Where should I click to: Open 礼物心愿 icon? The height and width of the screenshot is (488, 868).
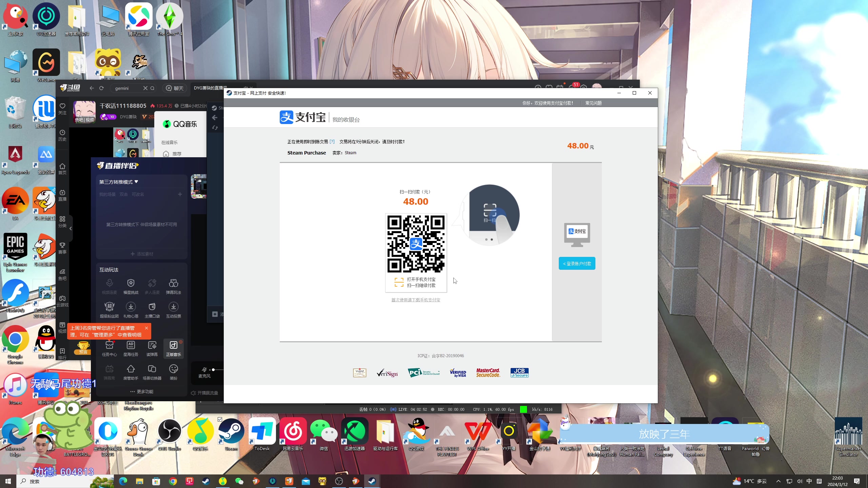pos(131,307)
